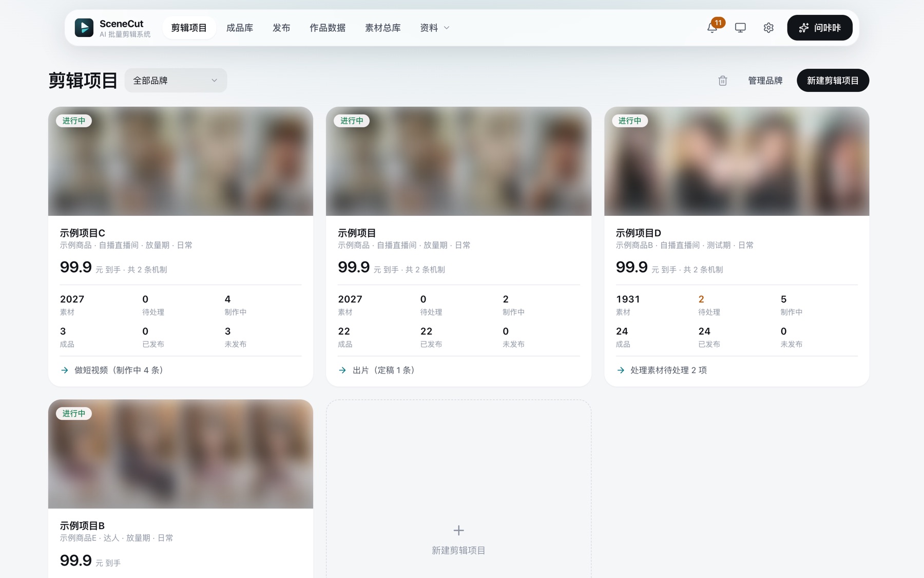
Task: Click arrow icon beside 做短视频 action
Action: [65, 370]
